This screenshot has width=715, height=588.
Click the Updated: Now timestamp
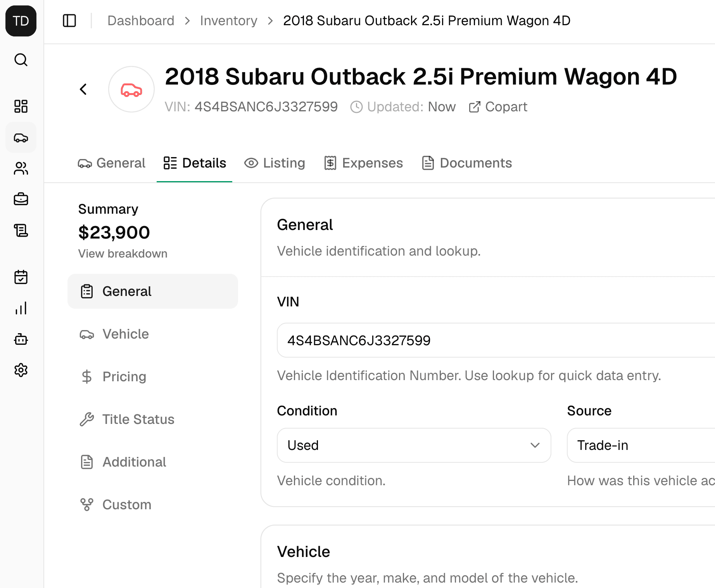click(x=403, y=107)
